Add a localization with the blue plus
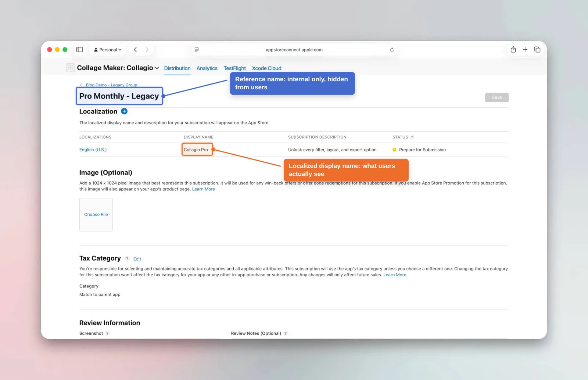 point(124,111)
